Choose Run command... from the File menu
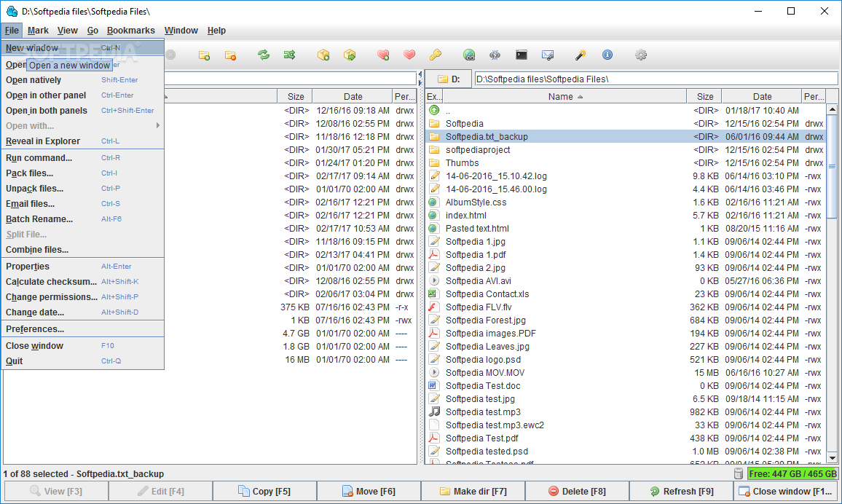This screenshot has width=842, height=504. tap(83, 158)
